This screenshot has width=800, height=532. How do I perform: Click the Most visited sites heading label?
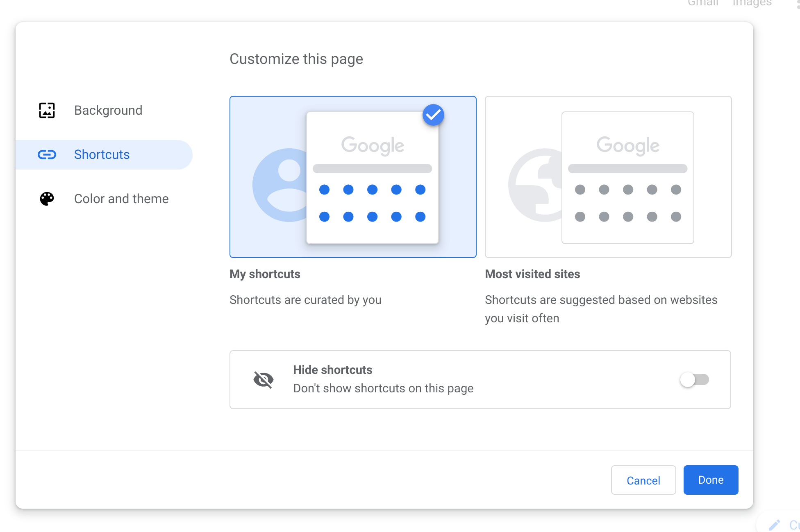coord(532,274)
